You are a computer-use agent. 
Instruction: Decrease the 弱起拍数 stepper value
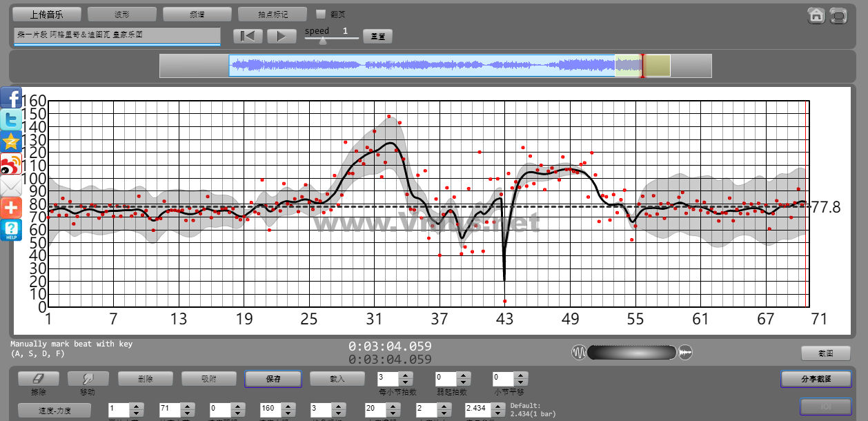464,382
